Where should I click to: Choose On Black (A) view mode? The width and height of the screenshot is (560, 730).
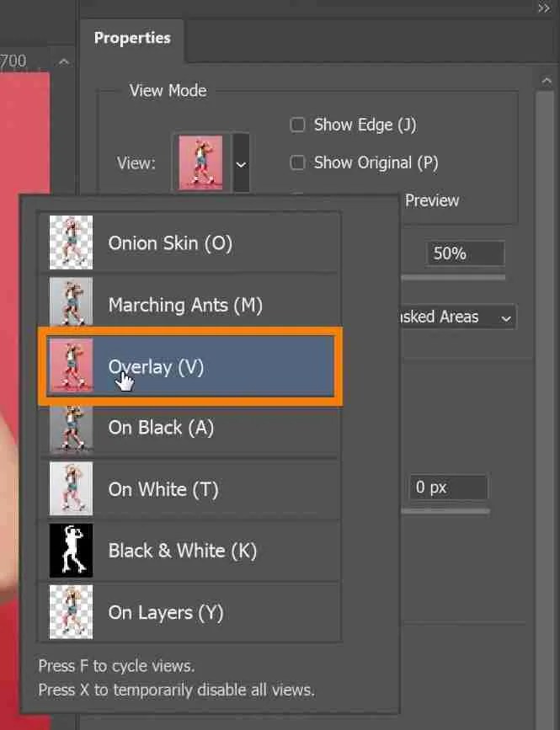189,428
